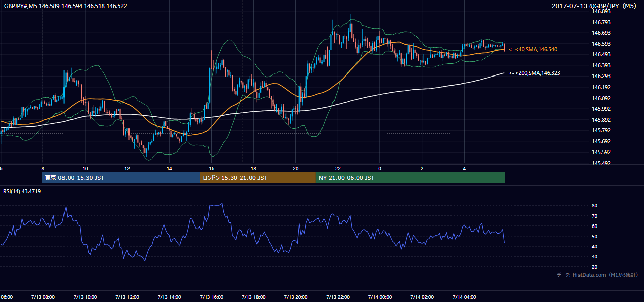
Task: Click price level 145.992 on the axis
Action: (601, 109)
